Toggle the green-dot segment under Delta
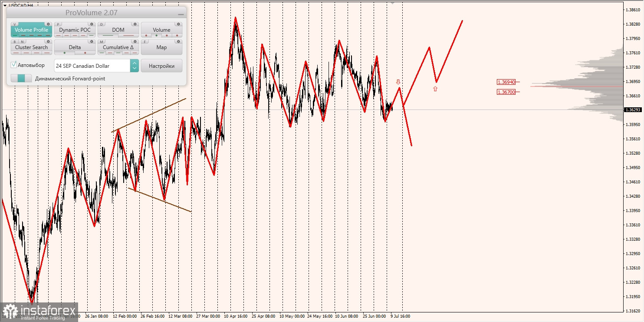The image size is (644, 322). [64, 53]
